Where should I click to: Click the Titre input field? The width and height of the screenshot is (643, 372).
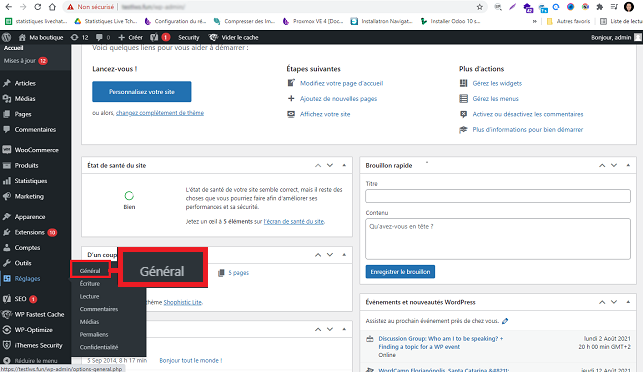pyautogui.click(x=498, y=196)
